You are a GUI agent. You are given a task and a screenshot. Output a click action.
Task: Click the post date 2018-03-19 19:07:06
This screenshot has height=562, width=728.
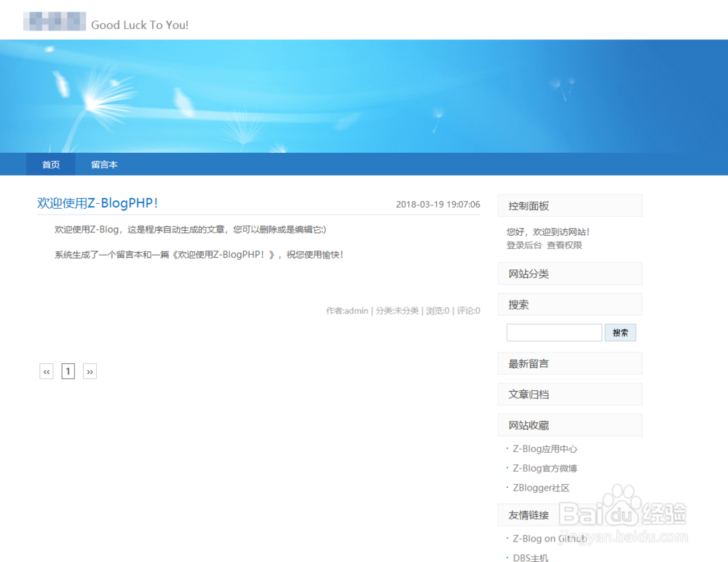coord(438,205)
